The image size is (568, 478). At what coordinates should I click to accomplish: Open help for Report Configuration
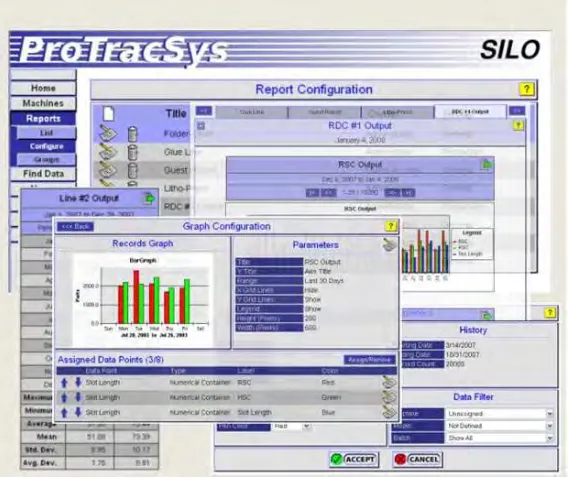(526, 89)
